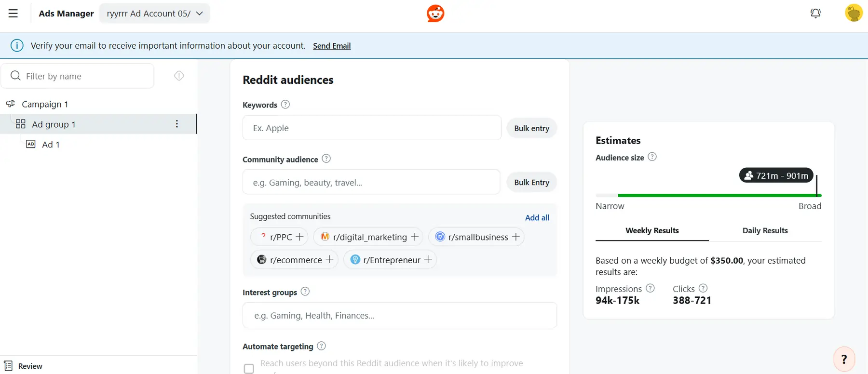Enable Automate targeting checkbox

pyautogui.click(x=249, y=369)
